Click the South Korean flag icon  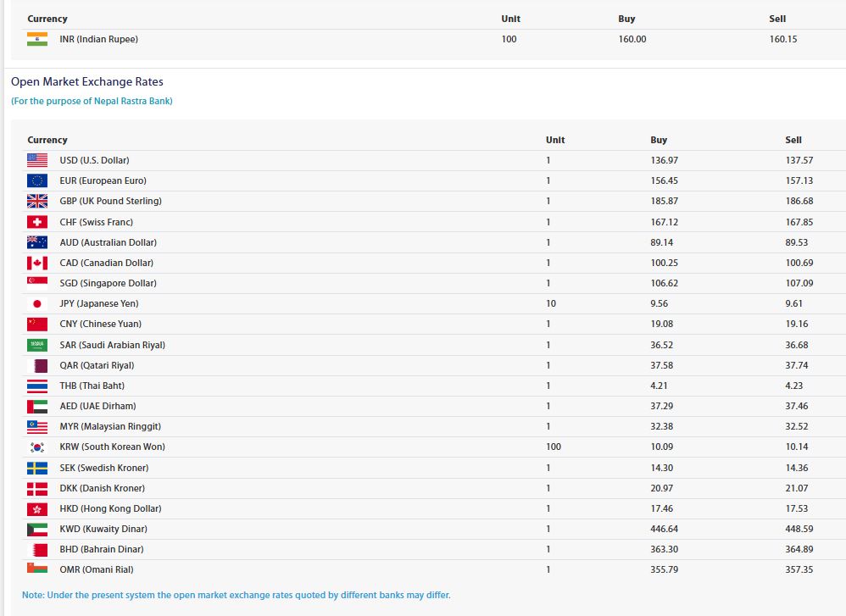37,447
